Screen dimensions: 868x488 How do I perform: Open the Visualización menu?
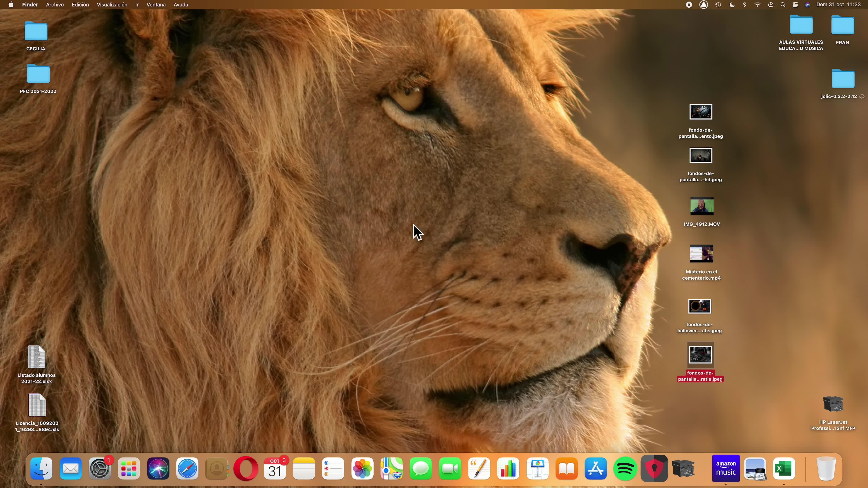pyautogui.click(x=112, y=5)
